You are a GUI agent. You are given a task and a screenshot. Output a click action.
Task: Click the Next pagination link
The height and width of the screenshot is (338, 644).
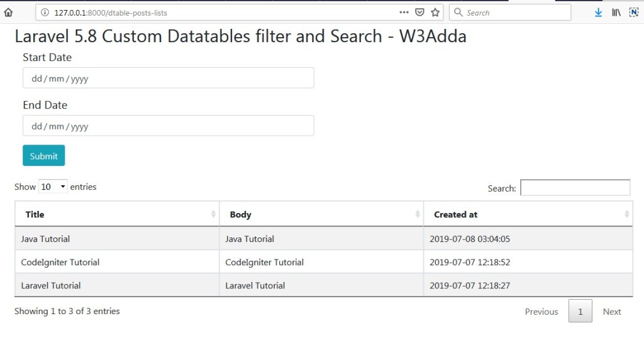tap(611, 312)
